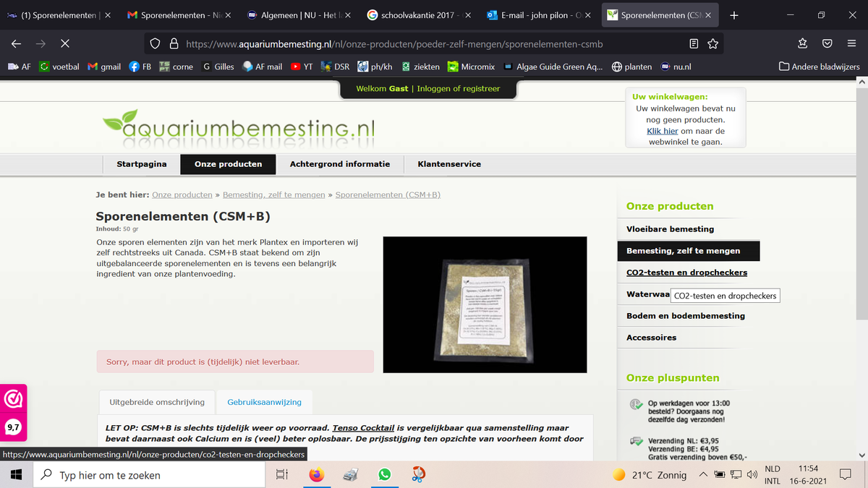
Task: Bookmark this page with the star icon
Action: pos(712,44)
